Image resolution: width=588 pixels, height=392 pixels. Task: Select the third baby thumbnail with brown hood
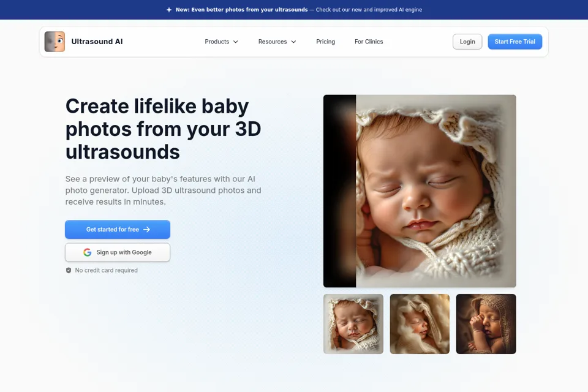click(x=486, y=324)
